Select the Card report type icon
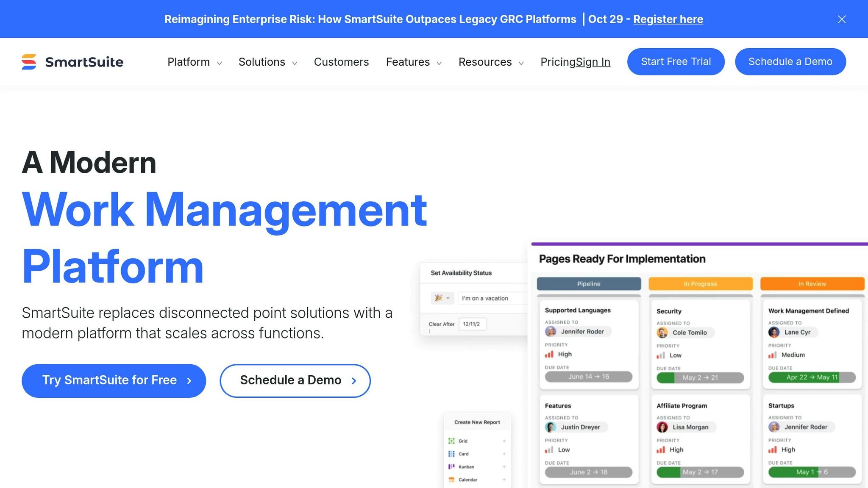This screenshot has height=488, width=868. pos(451,454)
